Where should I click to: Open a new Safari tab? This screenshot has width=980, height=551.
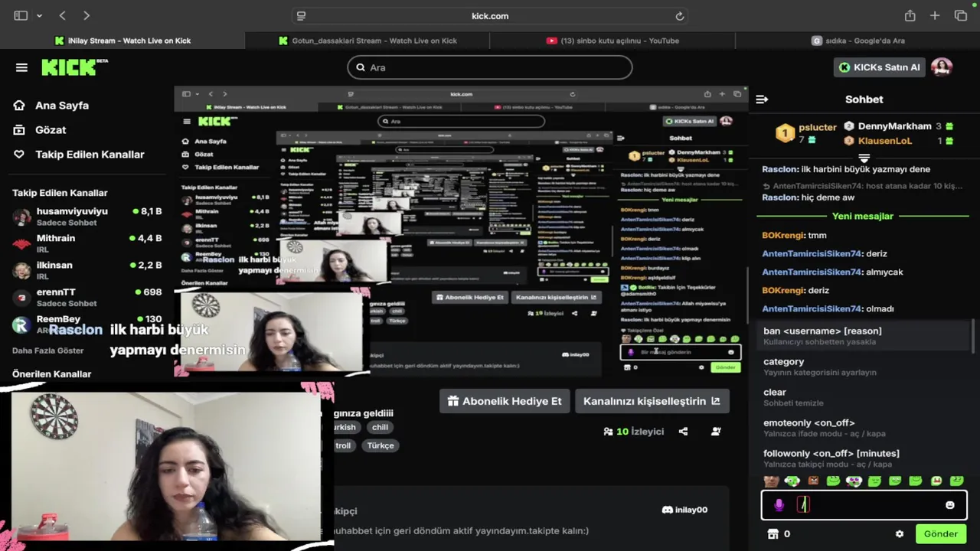pyautogui.click(x=935, y=15)
